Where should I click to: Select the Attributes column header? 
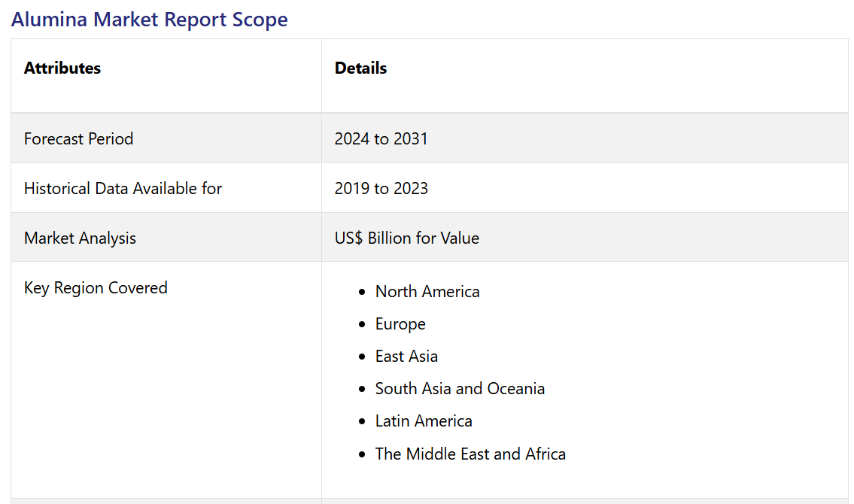point(62,68)
